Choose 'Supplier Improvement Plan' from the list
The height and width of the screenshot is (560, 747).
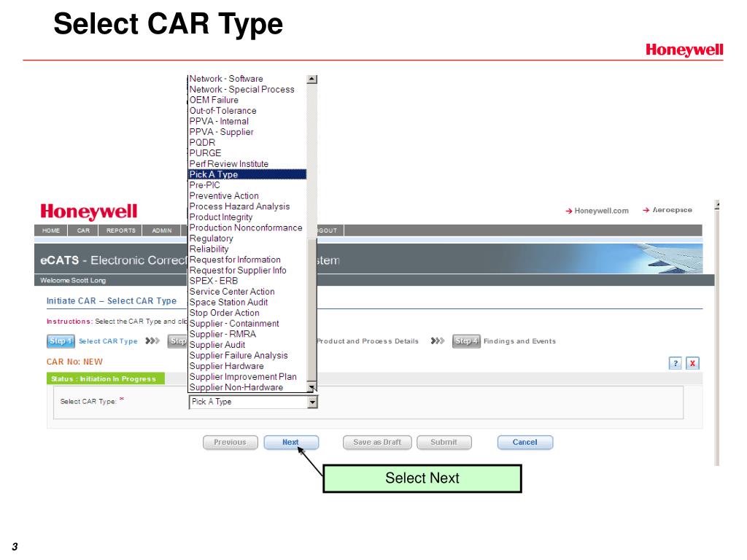pyautogui.click(x=247, y=377)
